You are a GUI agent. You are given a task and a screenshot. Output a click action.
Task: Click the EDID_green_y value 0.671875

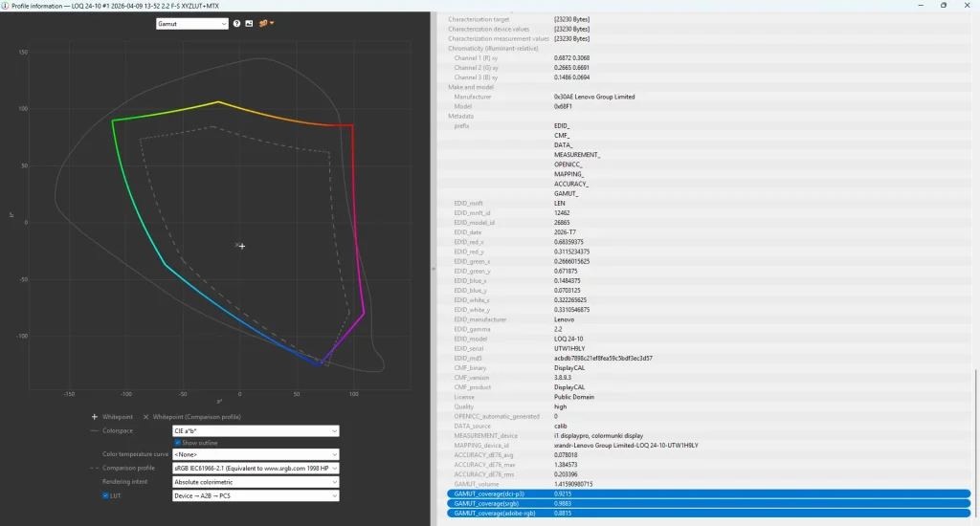(x=566, y=272)
